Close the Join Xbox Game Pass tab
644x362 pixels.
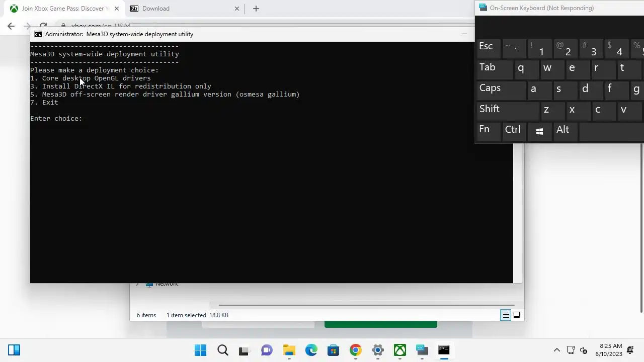pos(116,9)
